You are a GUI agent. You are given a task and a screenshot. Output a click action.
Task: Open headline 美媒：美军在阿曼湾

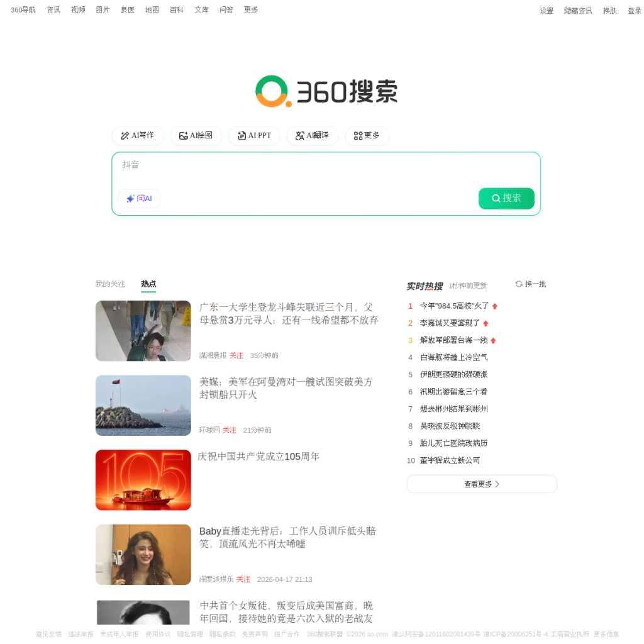(286, 388)
